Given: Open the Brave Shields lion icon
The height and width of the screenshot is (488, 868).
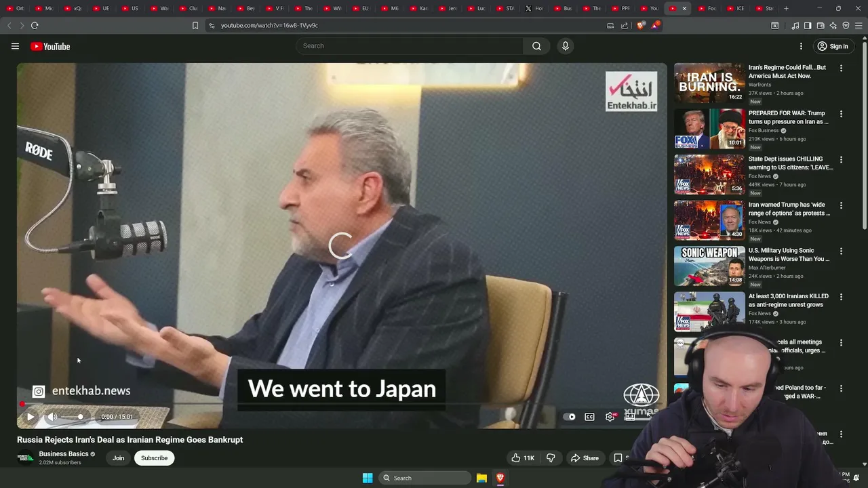Looking at the screenshot, I should pos(642,25).
